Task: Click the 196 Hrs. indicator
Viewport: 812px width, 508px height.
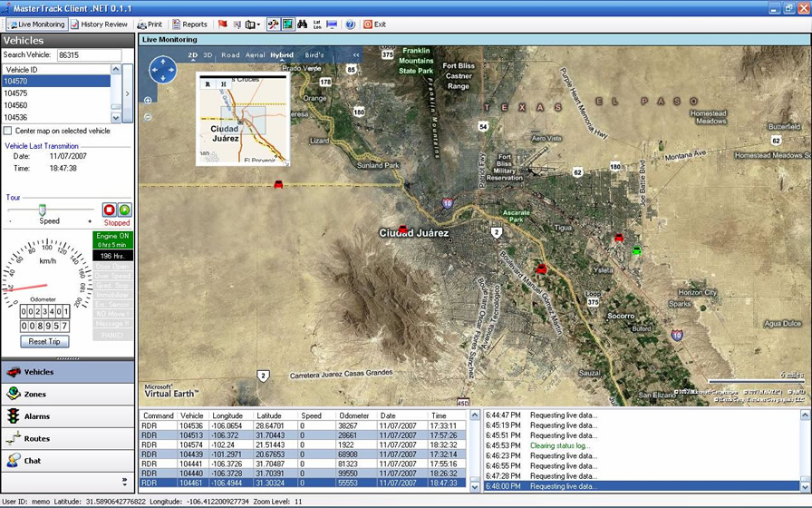Action: click(113, 256)
